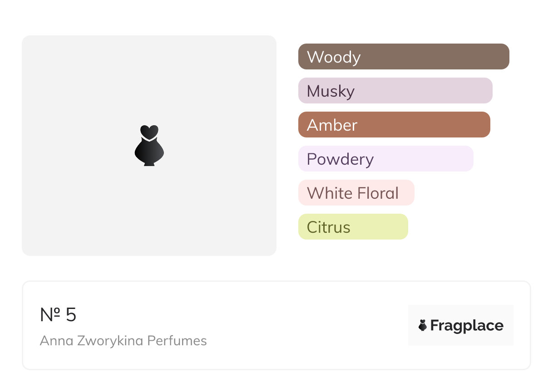Screen dimensions: 553x392
Task: Click the "Woody" text label
Action: [334, 57]
